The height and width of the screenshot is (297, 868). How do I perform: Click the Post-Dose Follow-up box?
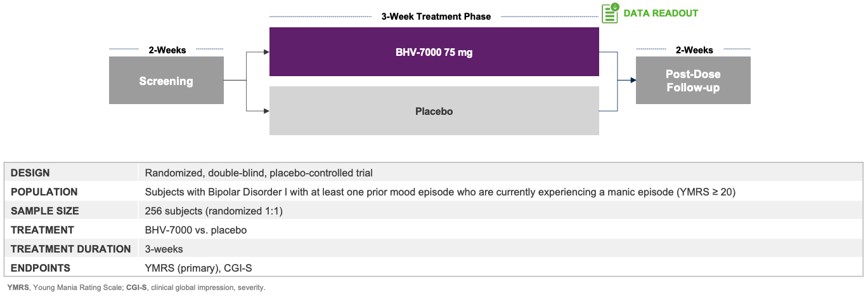coord(693,81)
